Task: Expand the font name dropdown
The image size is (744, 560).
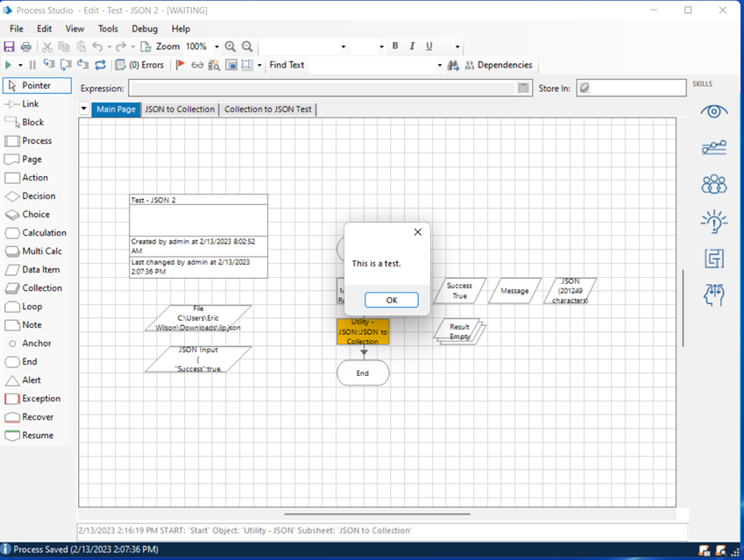Action: (x=343, y=46)
